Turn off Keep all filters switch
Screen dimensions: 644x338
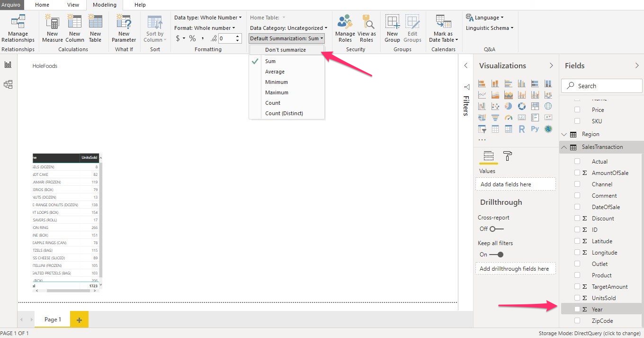496,255
